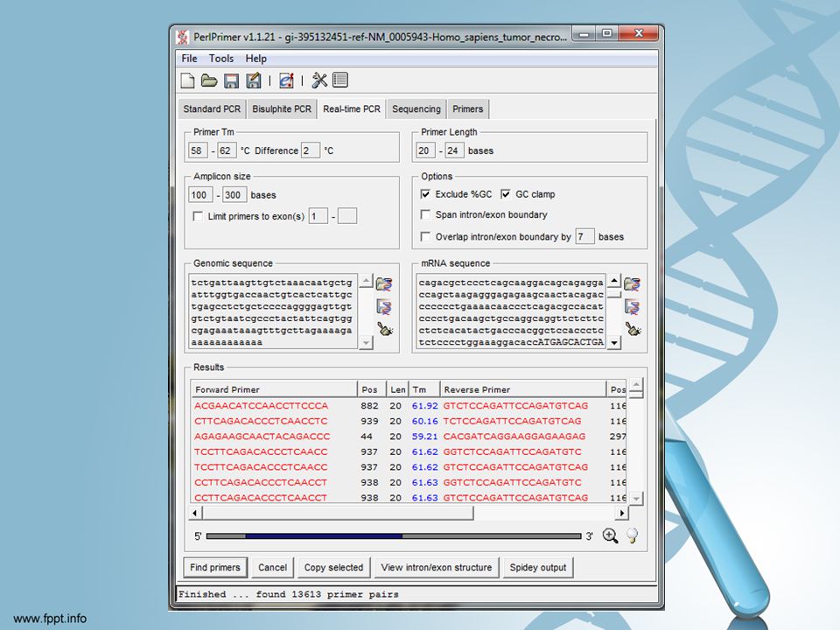Toggle the GC clamp checkbox
840x630 pixels.
coord(505,194)
